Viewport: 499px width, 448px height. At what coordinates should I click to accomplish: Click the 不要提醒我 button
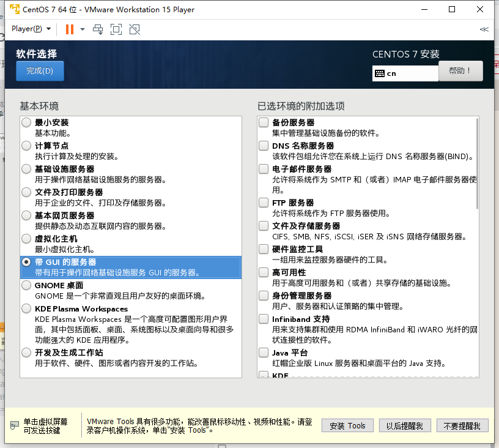pos(462,426)
